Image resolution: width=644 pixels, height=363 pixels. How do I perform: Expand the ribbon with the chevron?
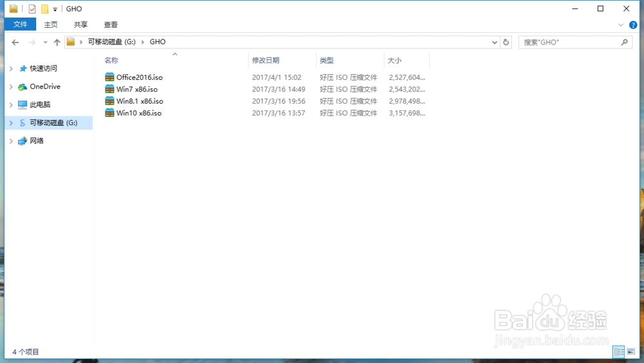tap(621, 25)
